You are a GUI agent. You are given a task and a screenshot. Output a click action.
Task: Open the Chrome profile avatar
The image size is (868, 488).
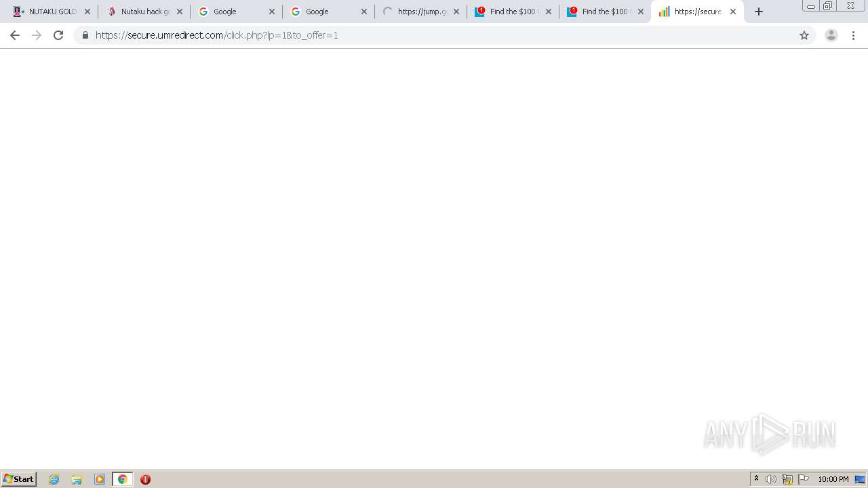(831, 35)
